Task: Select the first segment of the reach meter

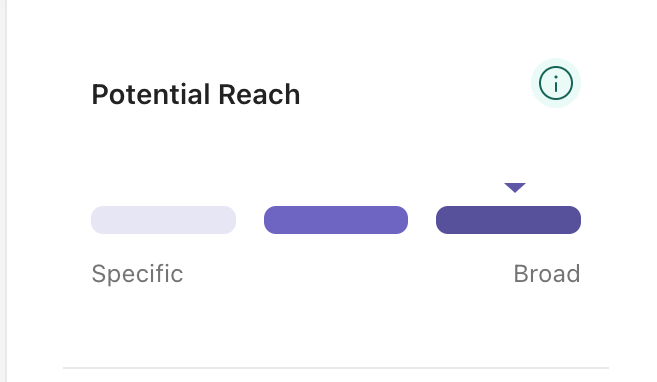Action: click(x=163, y=220)
